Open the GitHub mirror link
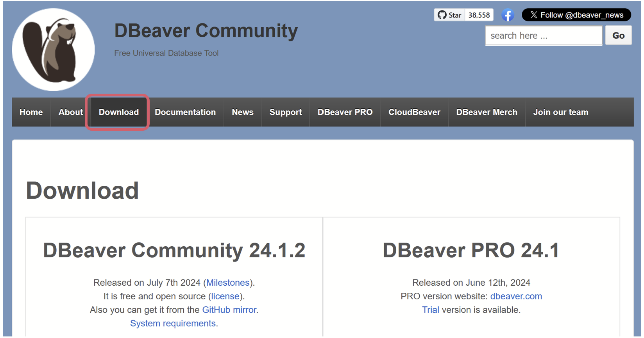 coord(229,310)
